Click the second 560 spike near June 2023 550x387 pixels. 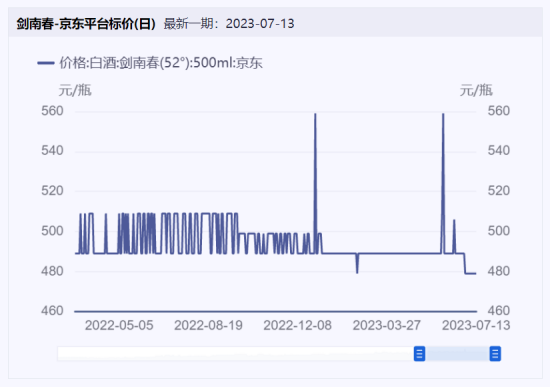[x=443, y=114]
